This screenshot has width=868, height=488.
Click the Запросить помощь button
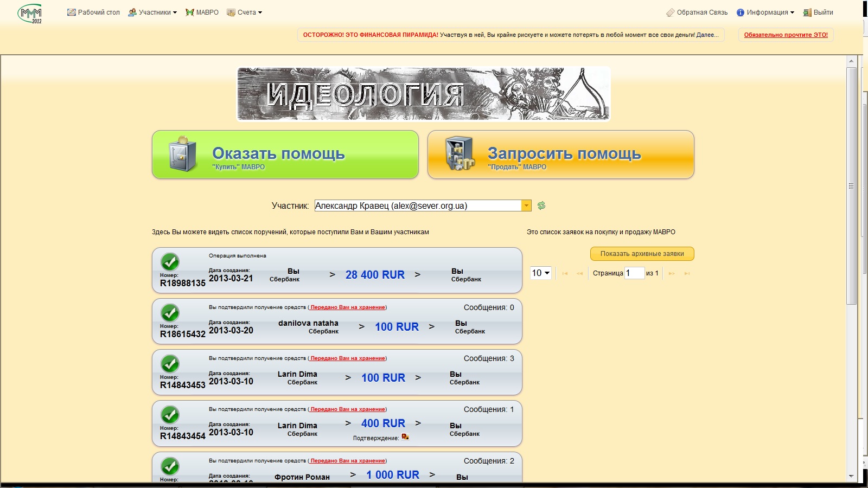point(561,155)
